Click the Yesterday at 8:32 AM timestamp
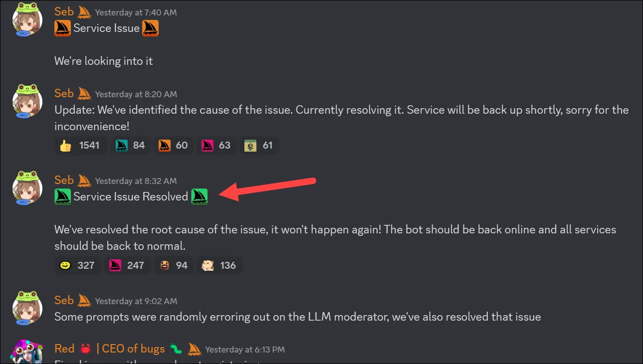The height and width of the screenshot is (364, 643). (x=136, y=181)
